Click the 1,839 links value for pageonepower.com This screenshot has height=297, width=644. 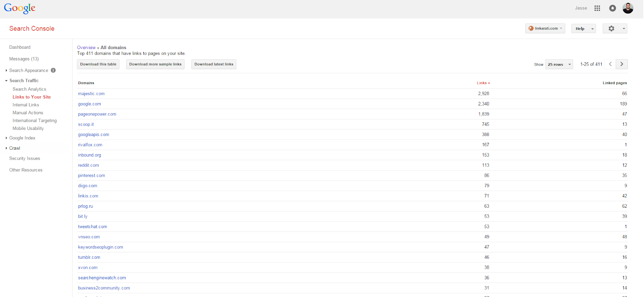484,114
